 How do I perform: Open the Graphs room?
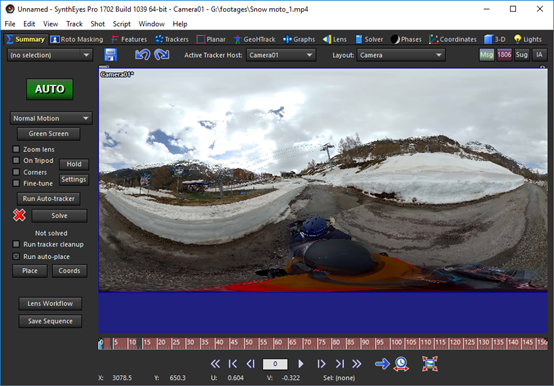299,39
